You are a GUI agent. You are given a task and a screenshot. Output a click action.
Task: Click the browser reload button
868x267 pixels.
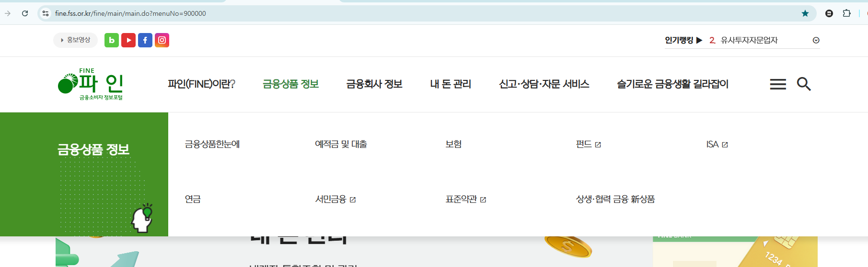tap(25, 13)
